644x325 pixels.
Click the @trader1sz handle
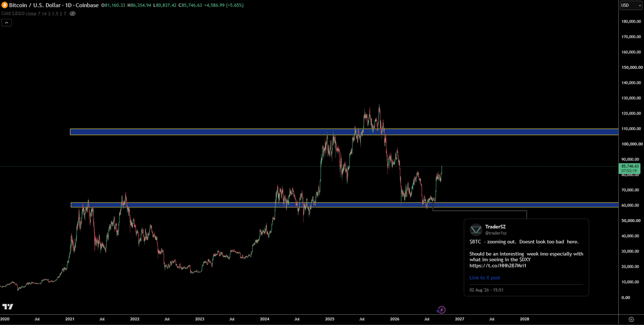[x=495, y=233]
